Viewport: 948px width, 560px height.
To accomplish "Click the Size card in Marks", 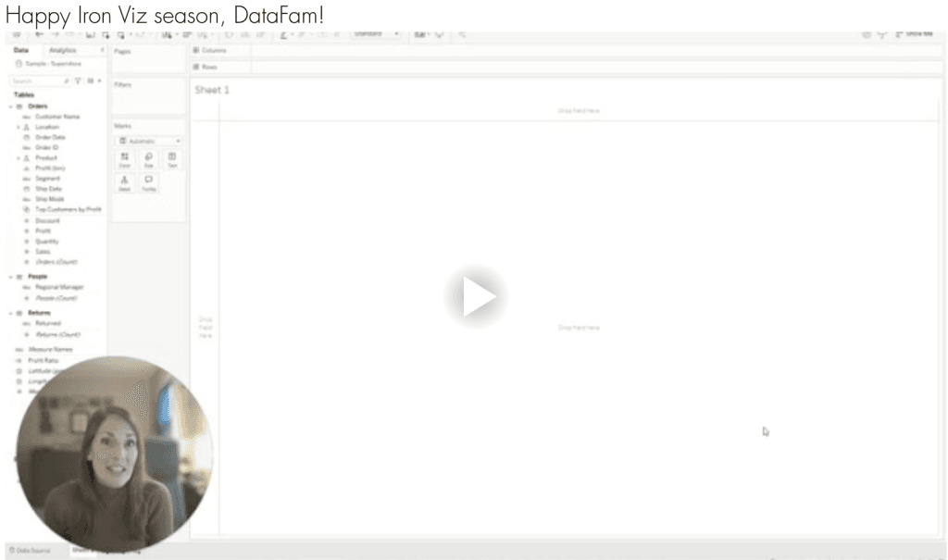I will pyautogui.click(x=148, y=159).
